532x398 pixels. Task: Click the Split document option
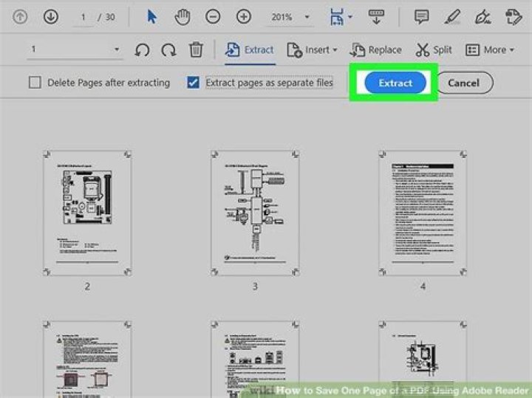[x=434, y=50]
